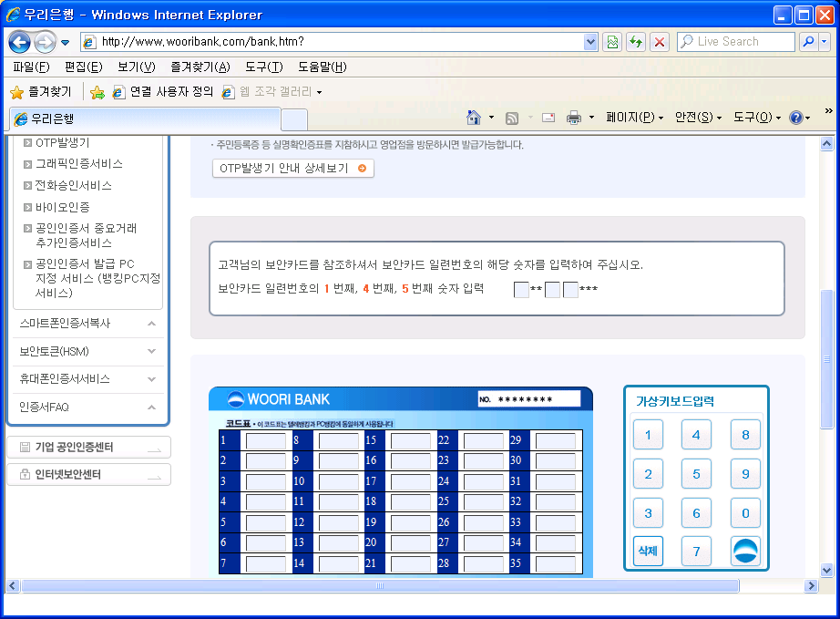Click security card code field 15
Image resolution: width=840 pixels, height=619 pixels.
pos(411,440)
